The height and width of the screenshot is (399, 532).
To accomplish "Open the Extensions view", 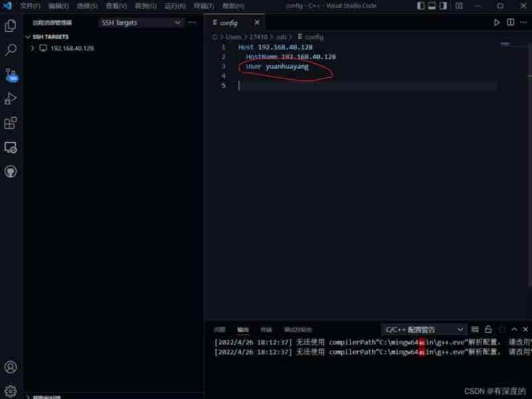I will coord(11,123).
